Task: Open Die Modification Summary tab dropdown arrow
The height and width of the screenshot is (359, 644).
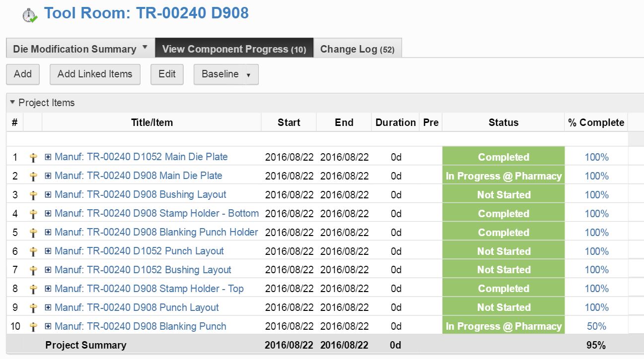Action: [145, 48]
